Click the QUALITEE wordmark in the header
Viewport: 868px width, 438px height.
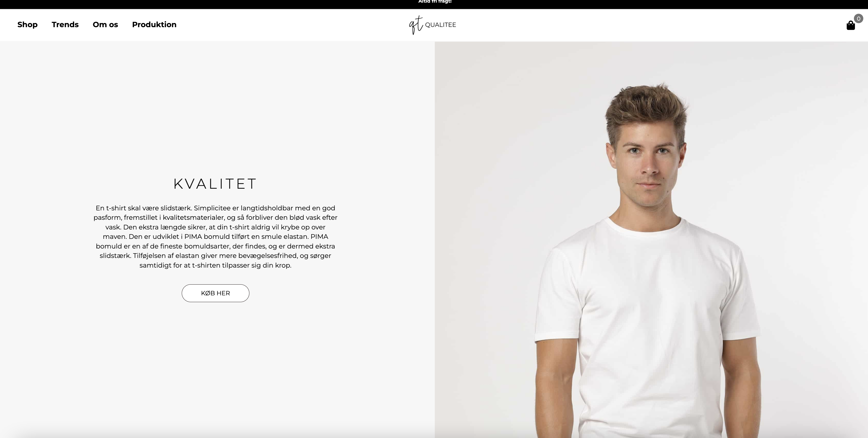tap(441, 25)
